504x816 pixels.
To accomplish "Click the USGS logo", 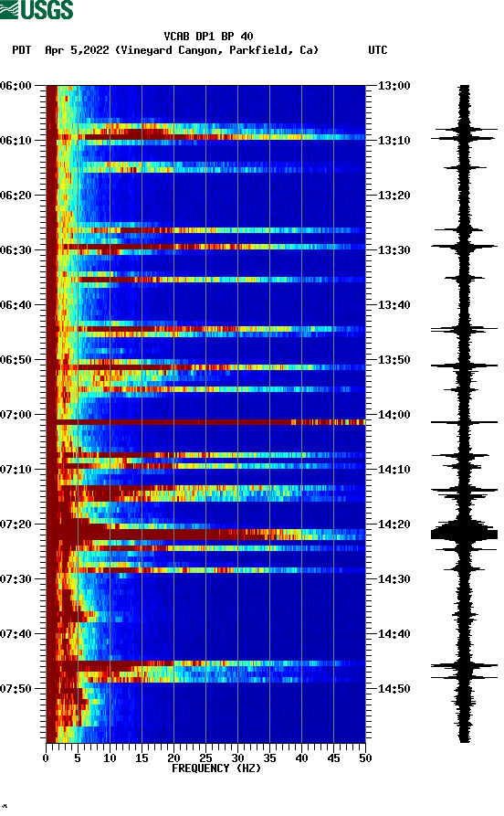I will (x=37, y=9).
